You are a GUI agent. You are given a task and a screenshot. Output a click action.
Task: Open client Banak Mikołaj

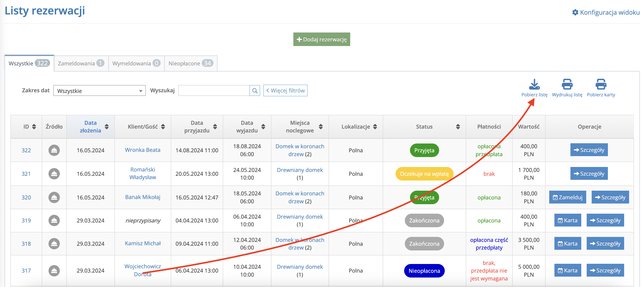(143, 197)
